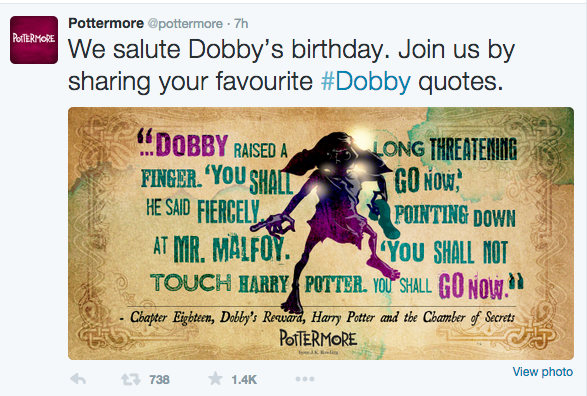The height and width of the screenshot is (396, 587).
Task: Follow the #Dobby hashtag link
Action: click(x=366, y=81)
